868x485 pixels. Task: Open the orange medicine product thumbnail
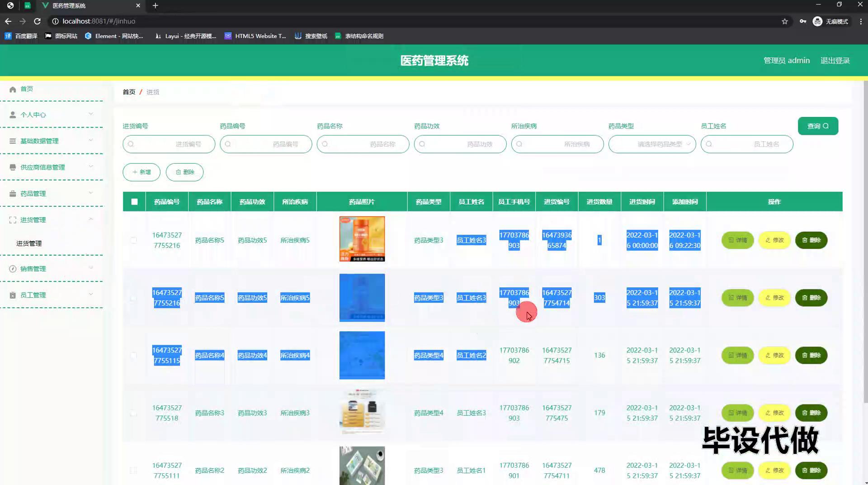click(x=362, y=239)
